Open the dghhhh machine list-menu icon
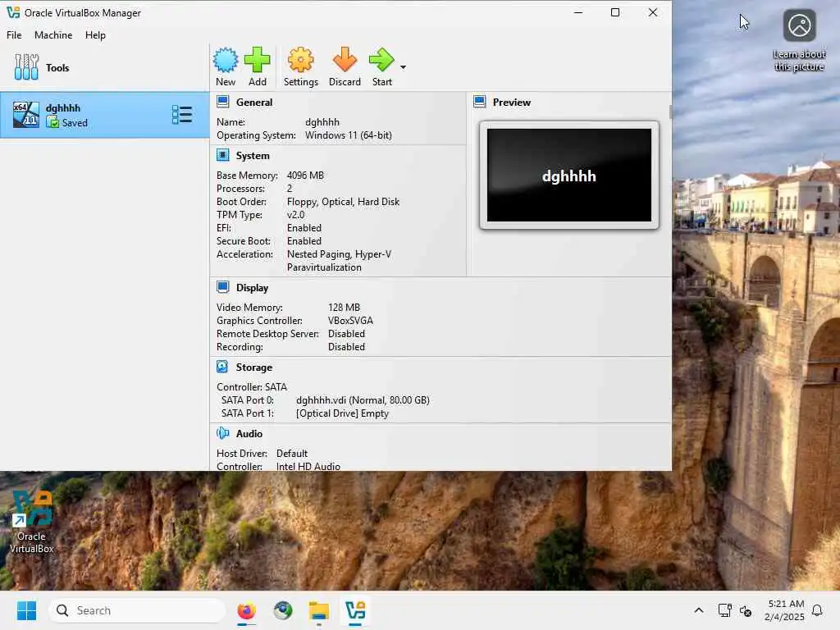Image resolution: width=840 pixels, height=630 pixels. [182, 115]
